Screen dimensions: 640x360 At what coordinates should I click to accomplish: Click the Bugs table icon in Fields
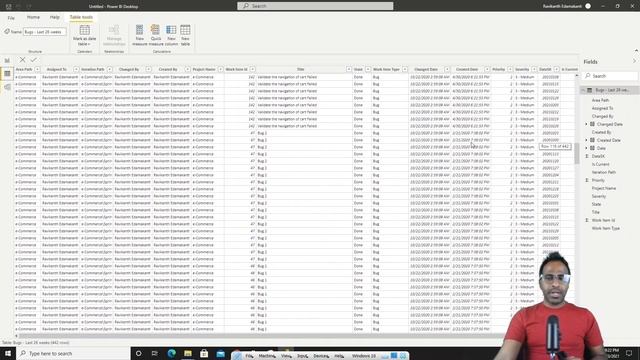tap(589, 90)
